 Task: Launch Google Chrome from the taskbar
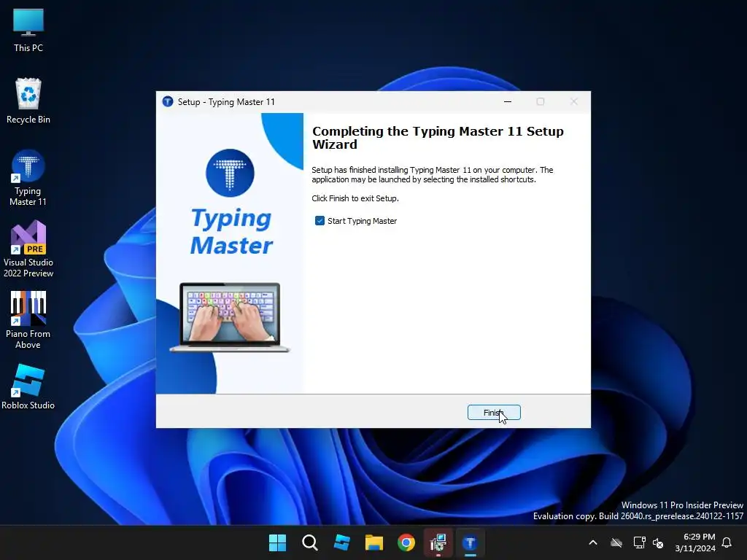click(406, 542)
